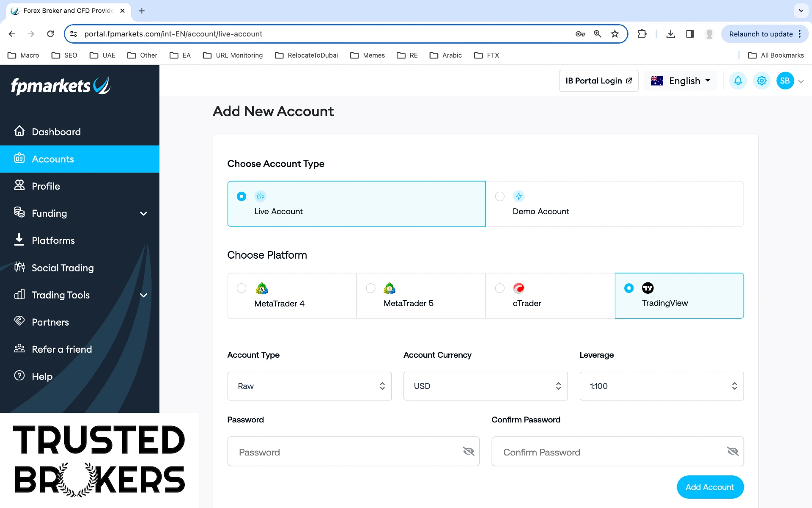Open the Leverage 1:100 dropdown
The width and height of the screenshot is (812, 508).
click(661, 386)
